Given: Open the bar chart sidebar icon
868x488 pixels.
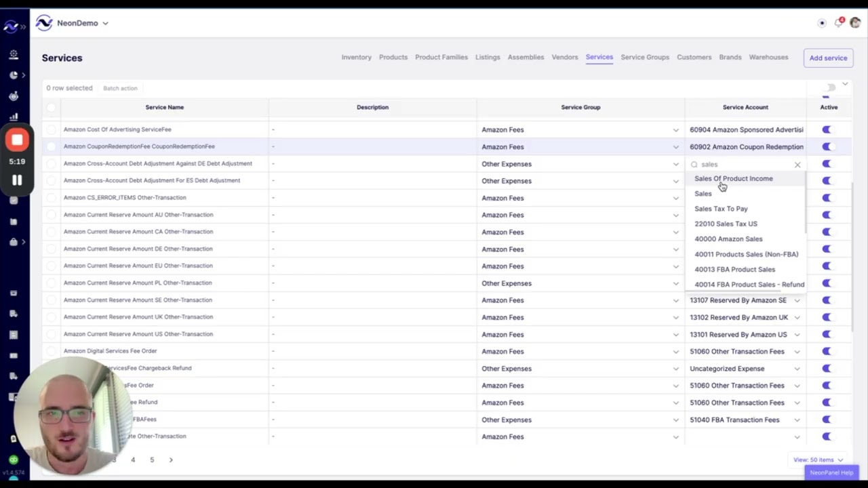Looking at the screenshot, I should click(x=14, y=117).
